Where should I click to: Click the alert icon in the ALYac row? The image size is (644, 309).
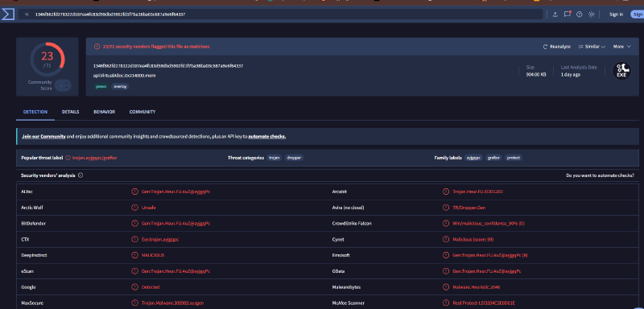(134, 192)
